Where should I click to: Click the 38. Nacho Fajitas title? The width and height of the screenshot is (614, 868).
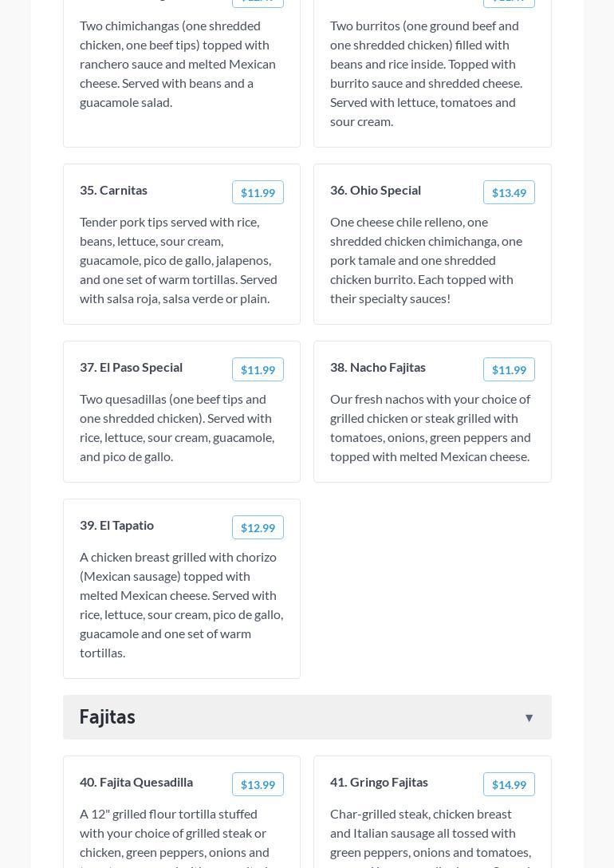378,367
